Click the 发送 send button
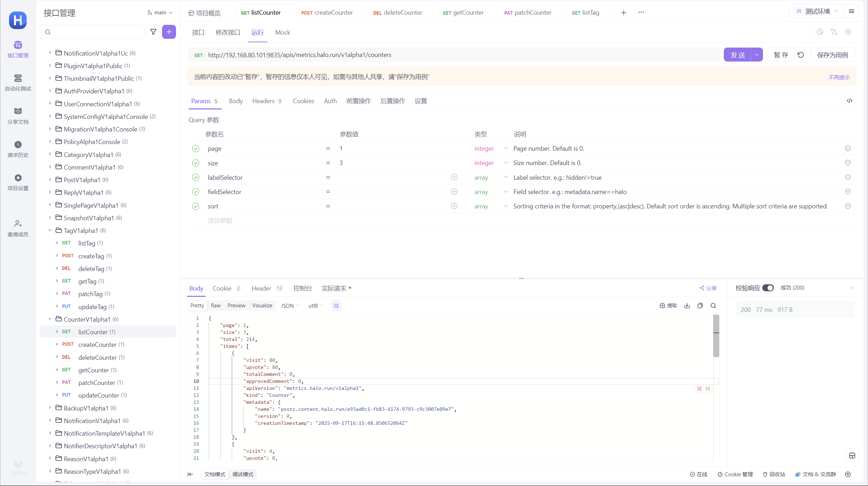 [737, 55]
